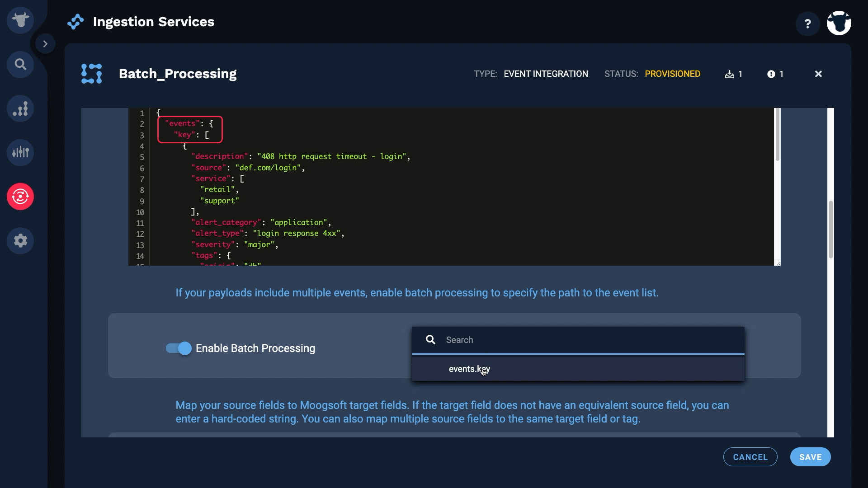Click the "login response 4xx" value
This screenshot has width=868, height=488.
(296, 234)
